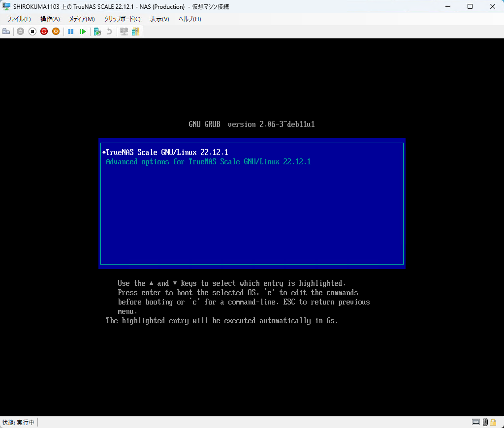Click the greyed-out Start power icon
This screenshot has height=428, width=504.
pyautogui.click(x=20, y=31)
